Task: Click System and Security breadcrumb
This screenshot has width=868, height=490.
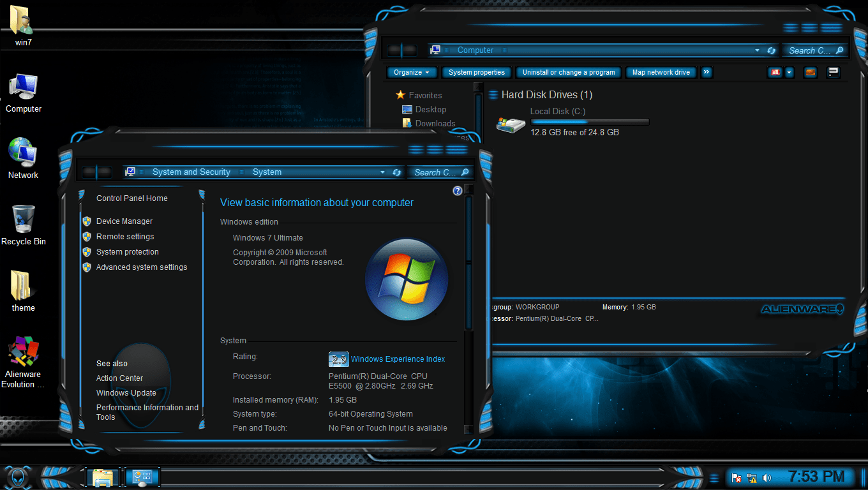Action: coord(191,172)
